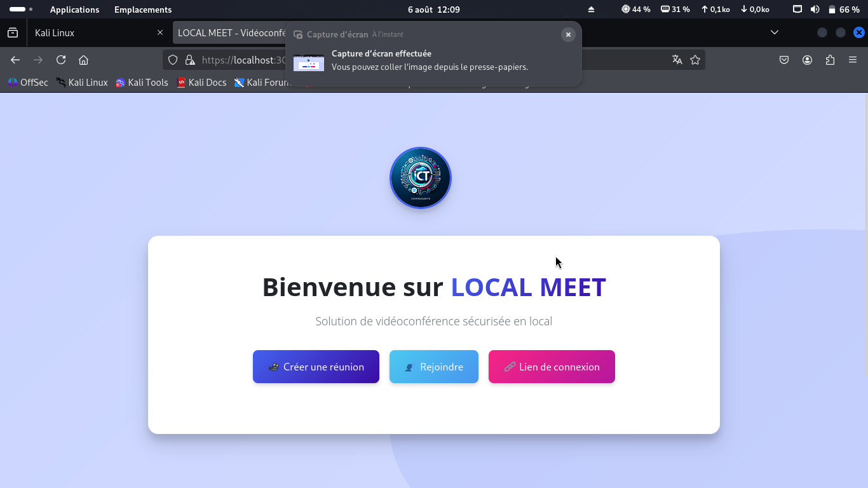Open the Applications menu

(x=74, y=9)
